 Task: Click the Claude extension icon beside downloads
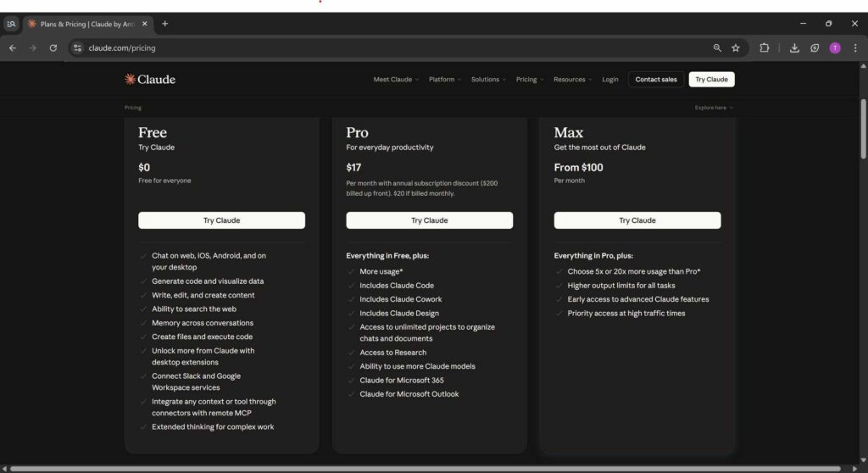[x=815, y=48]
